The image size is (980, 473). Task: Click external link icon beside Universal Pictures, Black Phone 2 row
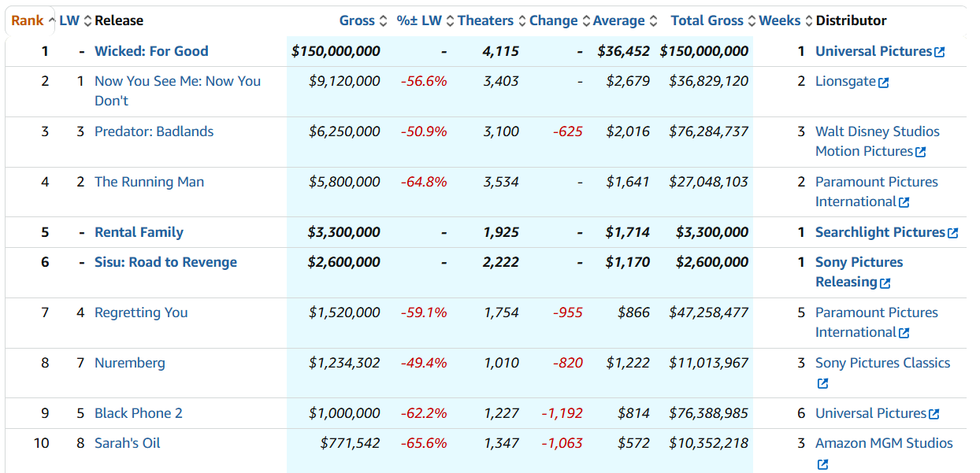934,414
